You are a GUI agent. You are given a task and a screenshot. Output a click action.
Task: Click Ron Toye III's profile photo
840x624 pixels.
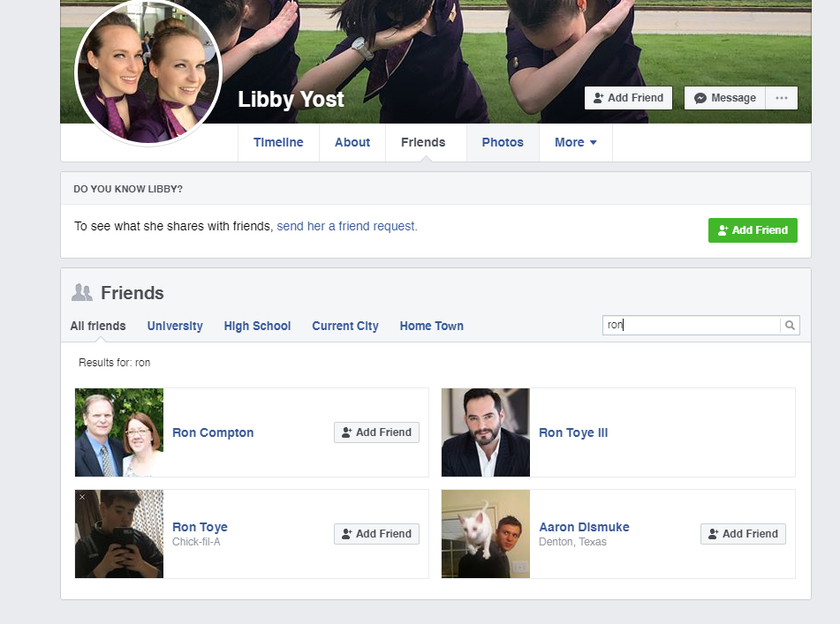(485, 432)
